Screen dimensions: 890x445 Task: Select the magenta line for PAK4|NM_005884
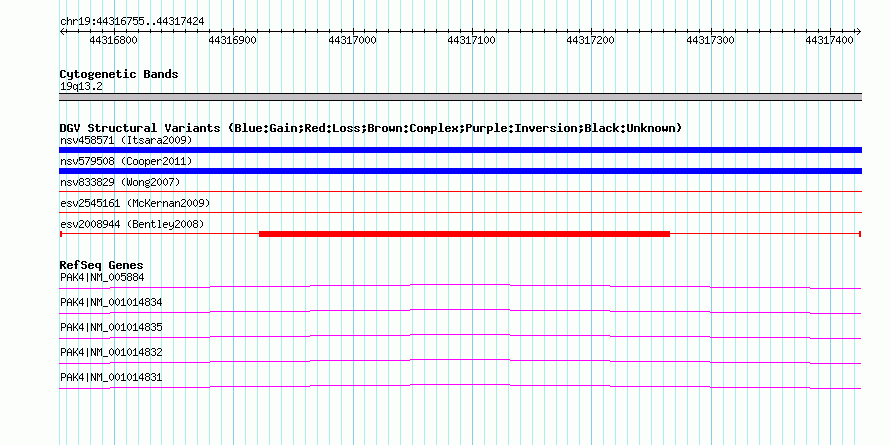(x=460, y=286)
